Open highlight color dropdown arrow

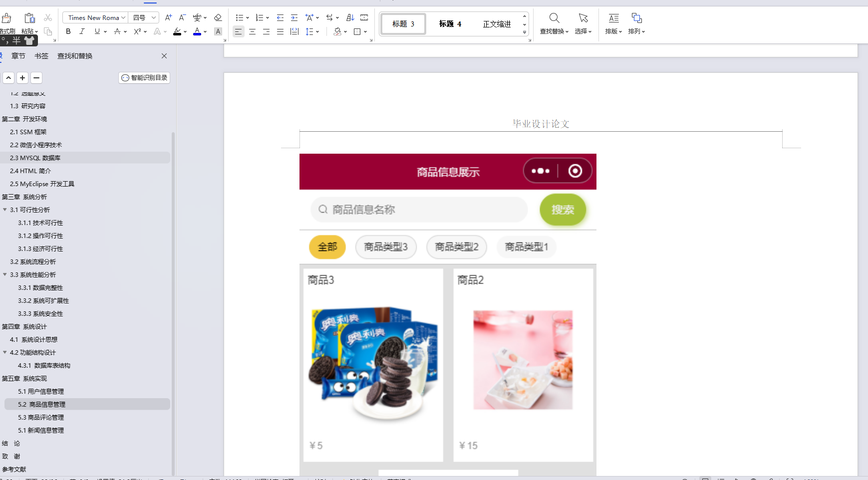[x=185, y=32]
